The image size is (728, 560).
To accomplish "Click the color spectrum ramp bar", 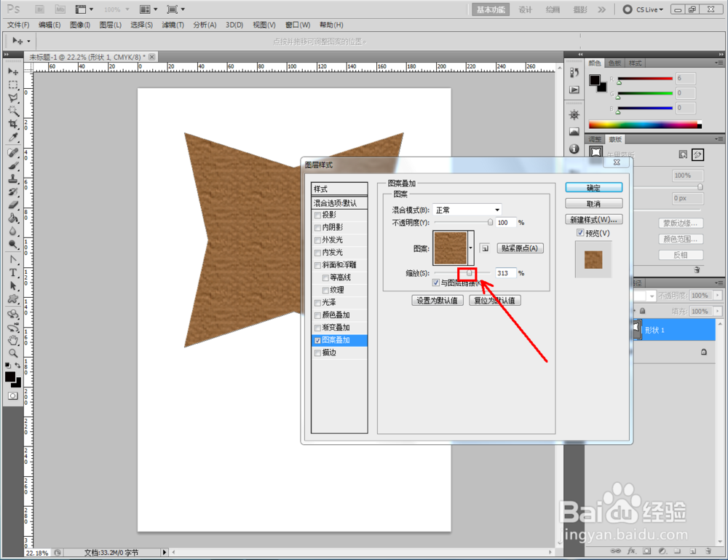I will pos(645,125).
